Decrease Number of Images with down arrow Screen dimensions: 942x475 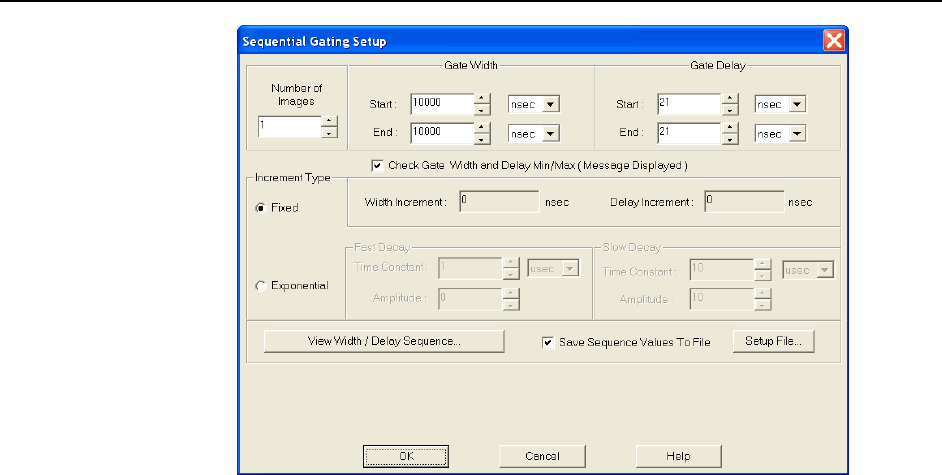tap(330, 132)
